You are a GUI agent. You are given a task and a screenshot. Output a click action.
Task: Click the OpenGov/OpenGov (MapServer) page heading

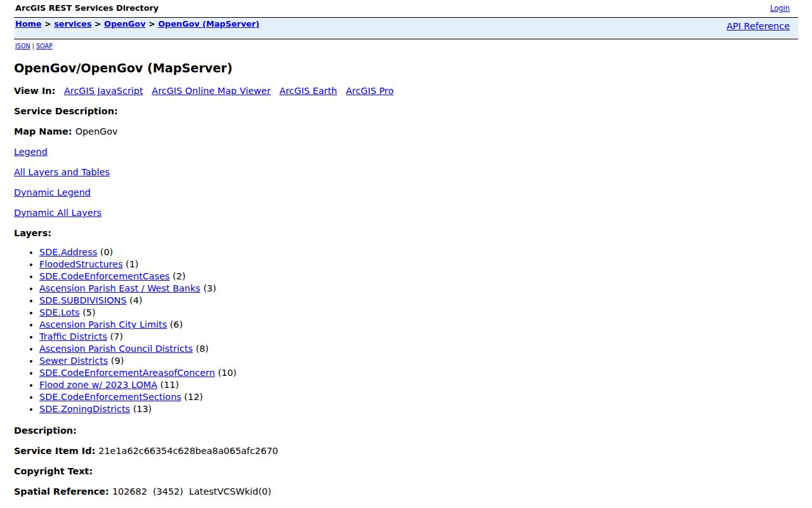click(123, 68)
